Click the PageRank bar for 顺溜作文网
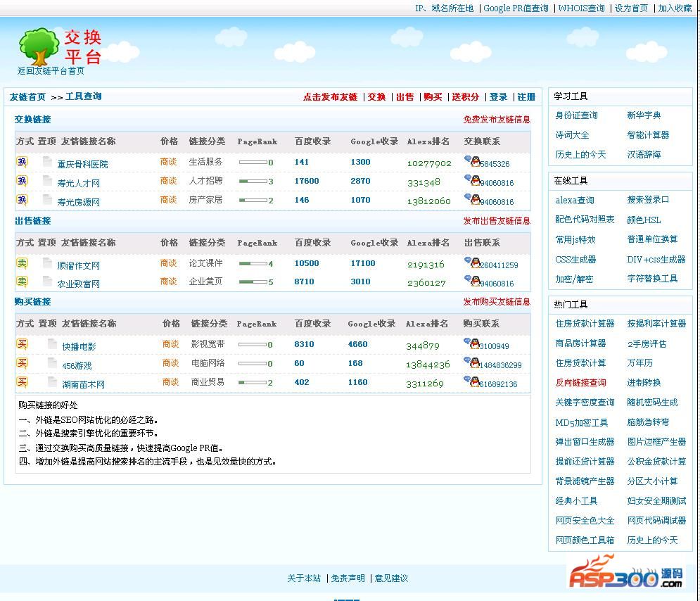 253,263
